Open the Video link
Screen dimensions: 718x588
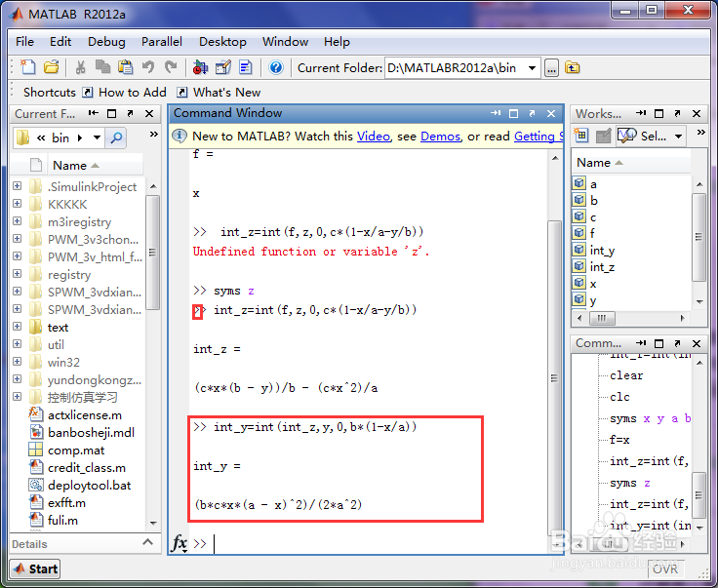[374, 137]
